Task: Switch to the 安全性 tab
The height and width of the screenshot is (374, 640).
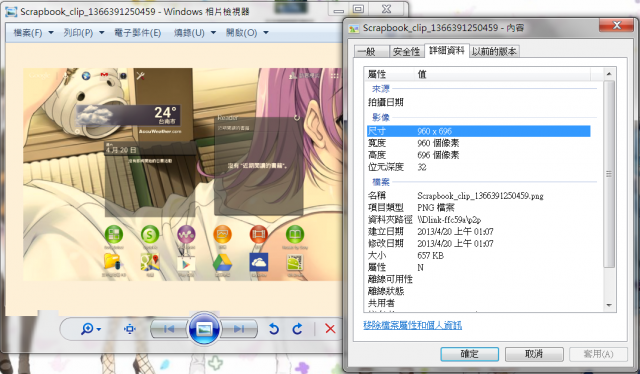Action: point(406,51)
